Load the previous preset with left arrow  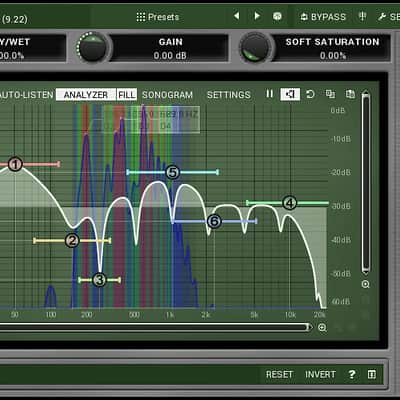click(x=237, y=16)
